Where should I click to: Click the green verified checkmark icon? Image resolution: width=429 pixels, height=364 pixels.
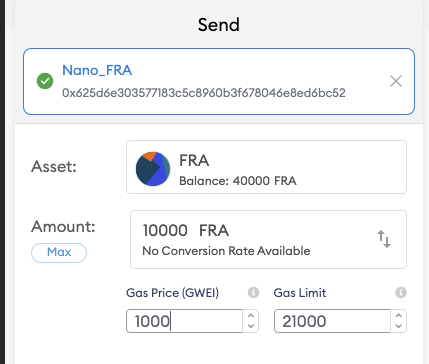(45, 81)
